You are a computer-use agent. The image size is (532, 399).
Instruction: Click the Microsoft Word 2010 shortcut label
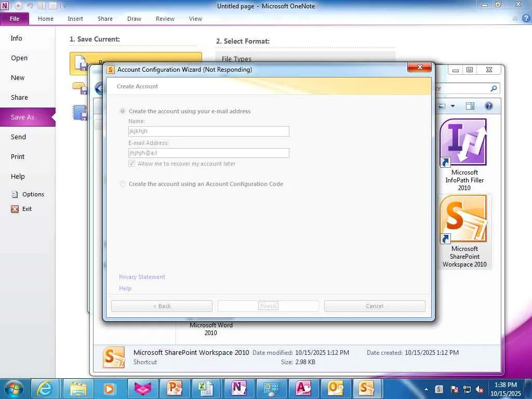211,329
